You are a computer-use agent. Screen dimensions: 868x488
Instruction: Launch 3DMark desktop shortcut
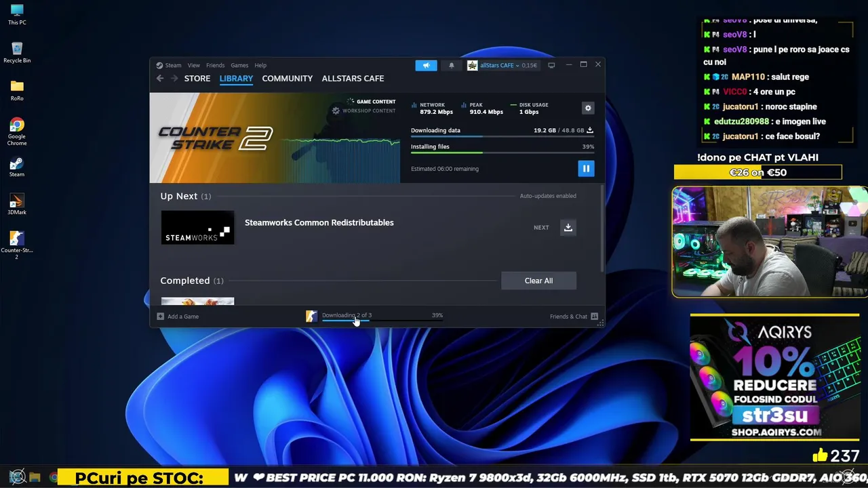click(x=17, y=205)
